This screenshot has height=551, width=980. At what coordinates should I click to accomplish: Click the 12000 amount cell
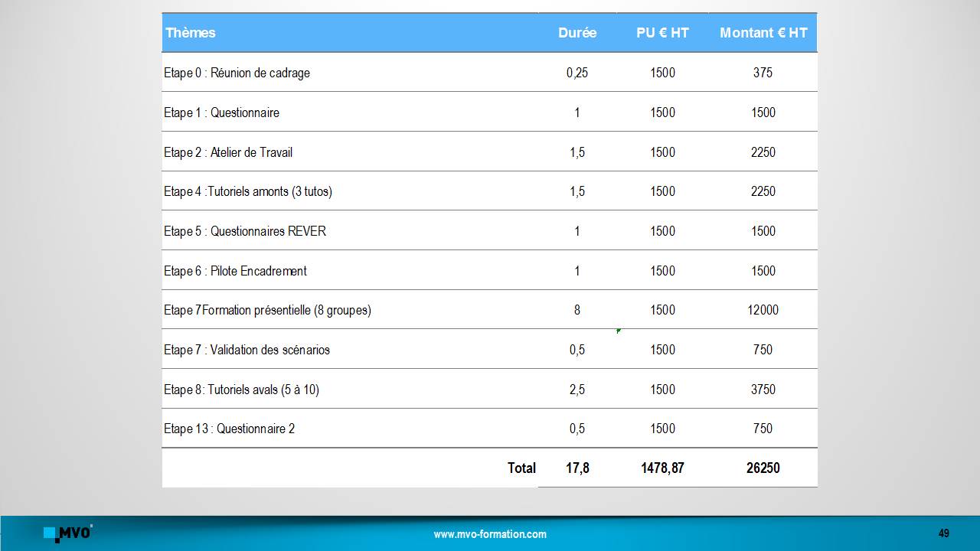coord(763,310)
